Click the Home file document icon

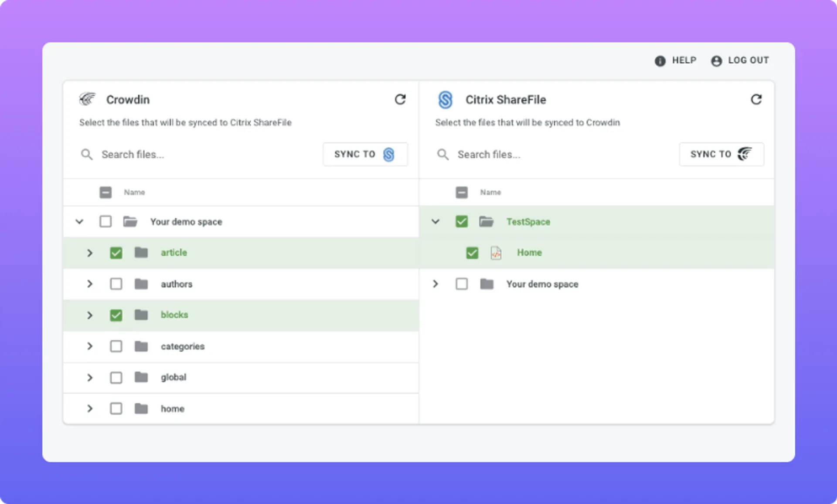[x=496, y=253]
